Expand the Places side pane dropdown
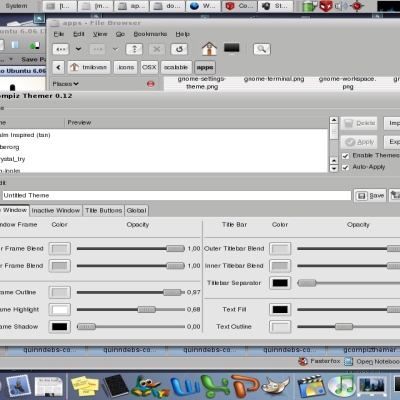This screenshot has width=400, height=400. 66,84
